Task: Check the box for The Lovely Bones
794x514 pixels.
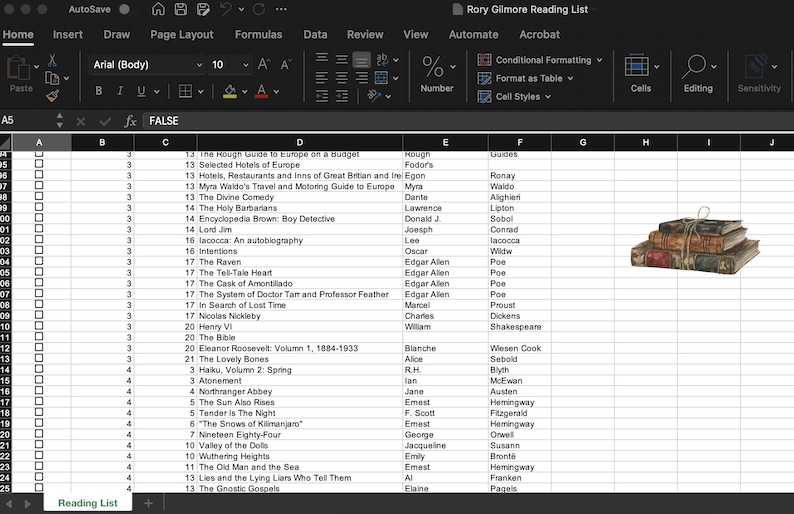Action: point(39,359)
